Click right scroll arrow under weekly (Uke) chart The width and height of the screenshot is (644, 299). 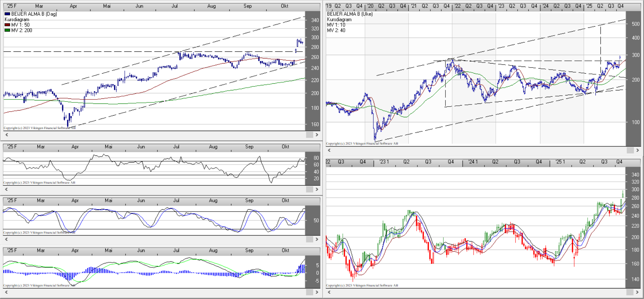click(x=638, y=150)
